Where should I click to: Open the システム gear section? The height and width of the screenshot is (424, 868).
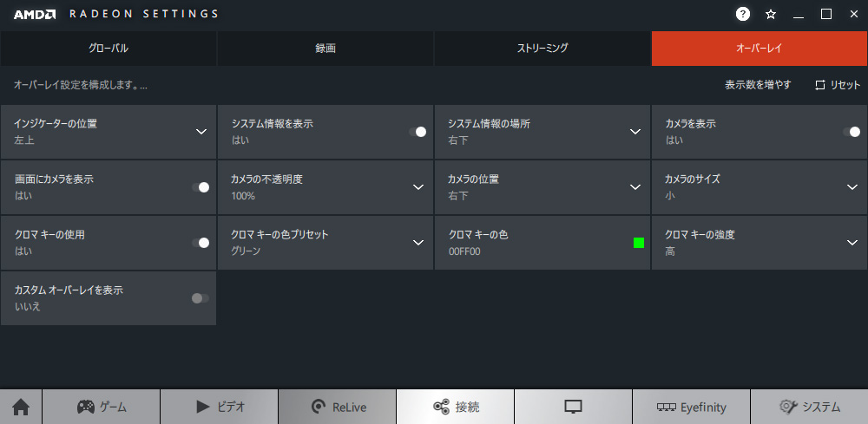coord(809,407)
